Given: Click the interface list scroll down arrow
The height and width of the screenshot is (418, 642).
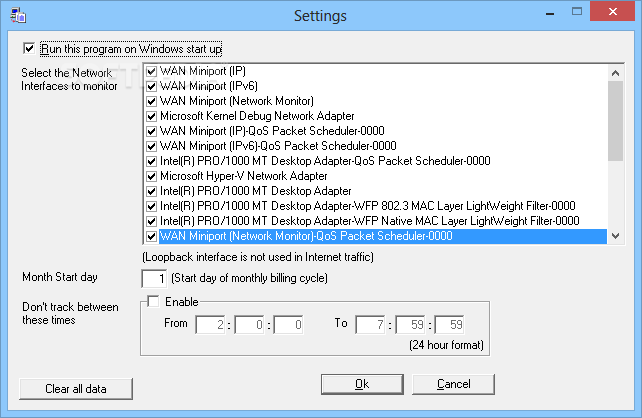Looking at the screenshot, I should click(615, 236).
